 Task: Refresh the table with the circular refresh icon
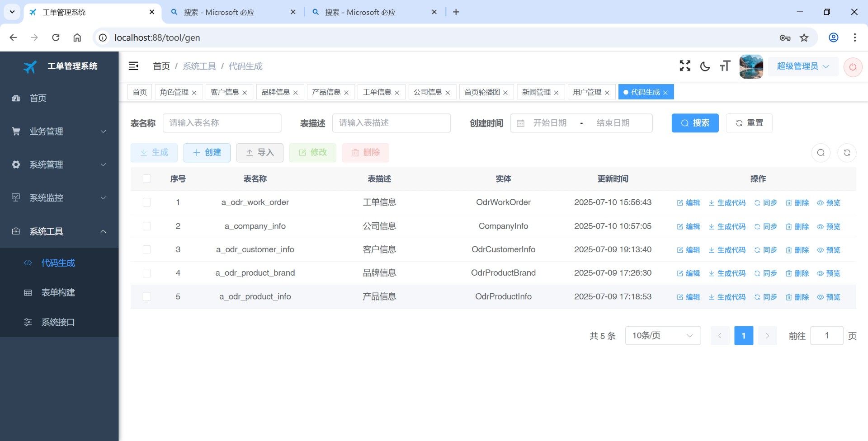(x=847, y=153)
